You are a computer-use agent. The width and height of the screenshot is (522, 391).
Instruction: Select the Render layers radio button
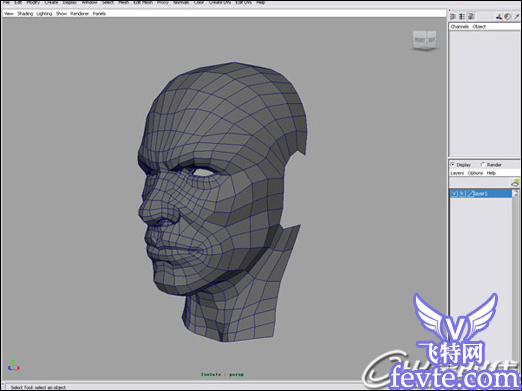(482, 164)
